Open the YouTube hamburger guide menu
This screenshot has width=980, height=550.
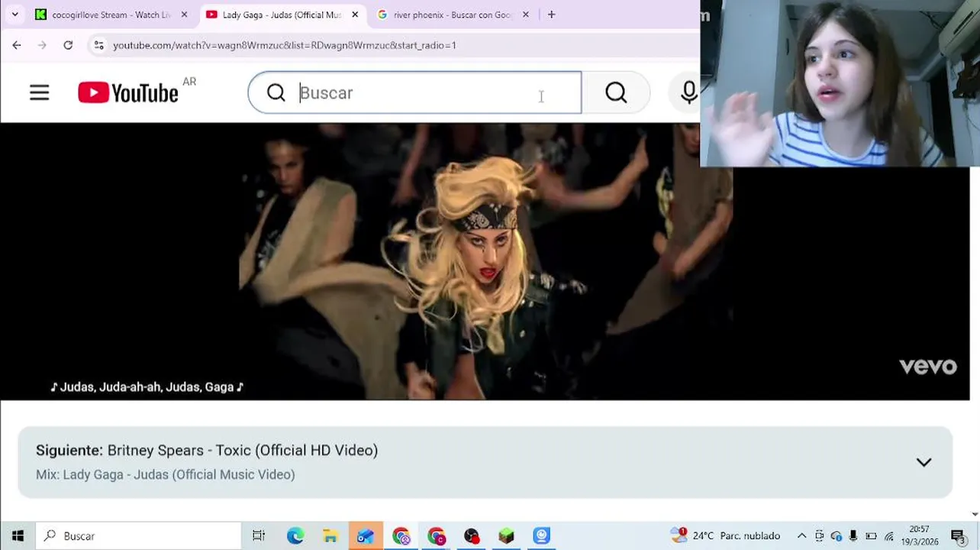tap(39, 92)
